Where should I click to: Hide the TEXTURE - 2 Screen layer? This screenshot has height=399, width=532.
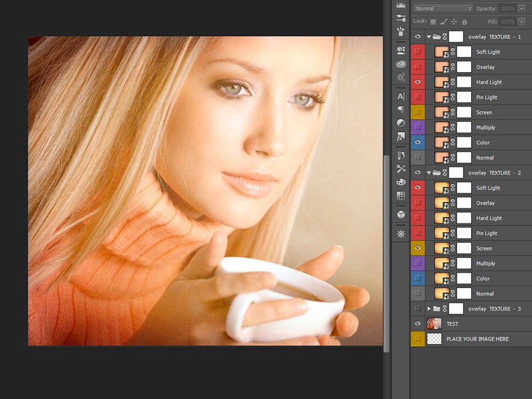pos(417,248)
